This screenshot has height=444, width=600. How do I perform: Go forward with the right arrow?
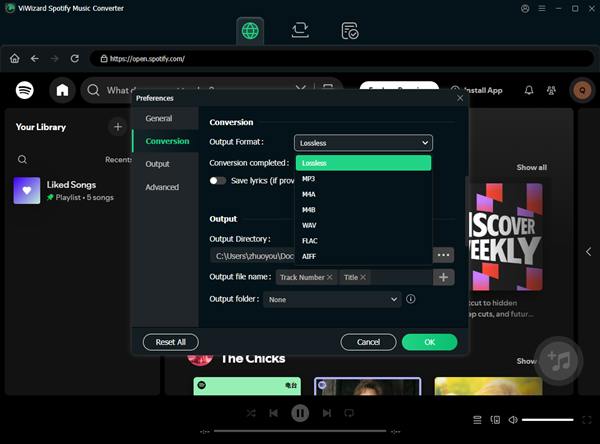55,59
